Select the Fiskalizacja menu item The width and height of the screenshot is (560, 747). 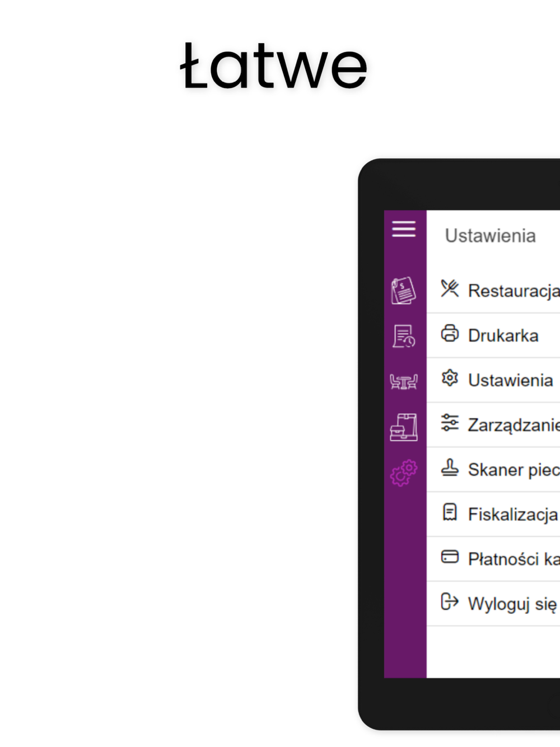(493, 514)
